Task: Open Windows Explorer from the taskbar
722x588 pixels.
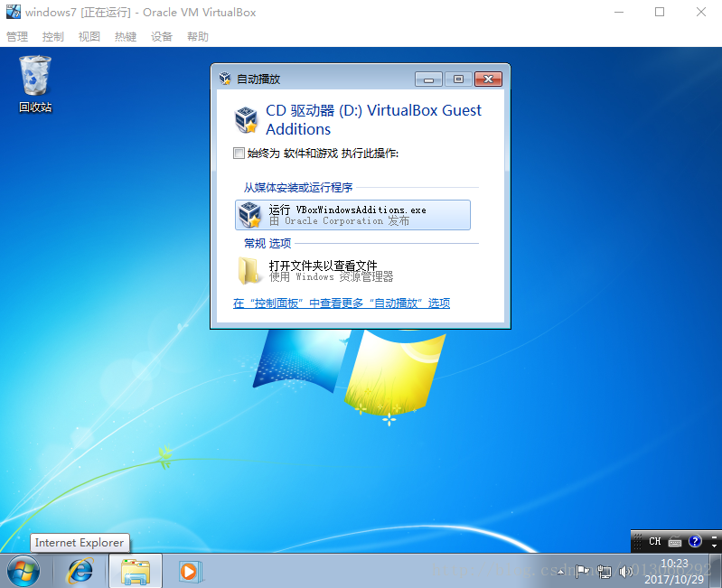Action: [136, 571]
